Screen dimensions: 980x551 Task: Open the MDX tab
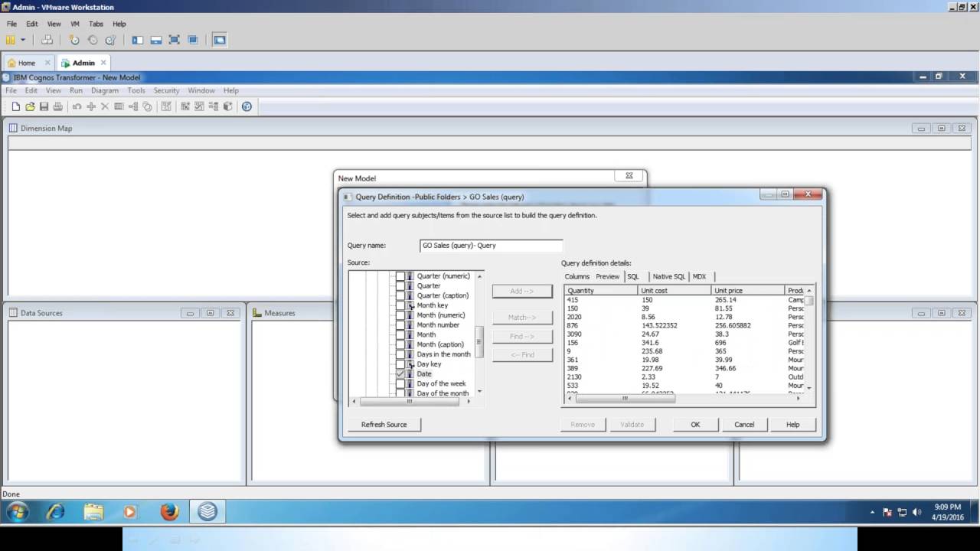click(700, 276)
